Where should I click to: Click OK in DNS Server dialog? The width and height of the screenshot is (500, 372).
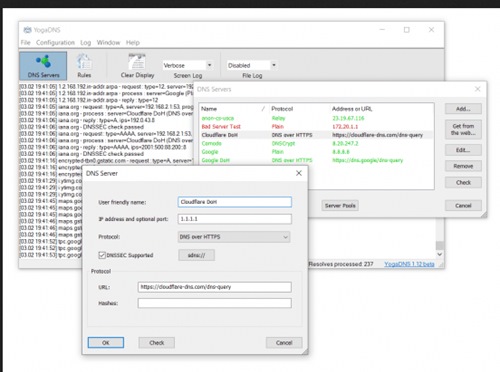(x=106, y=343)
